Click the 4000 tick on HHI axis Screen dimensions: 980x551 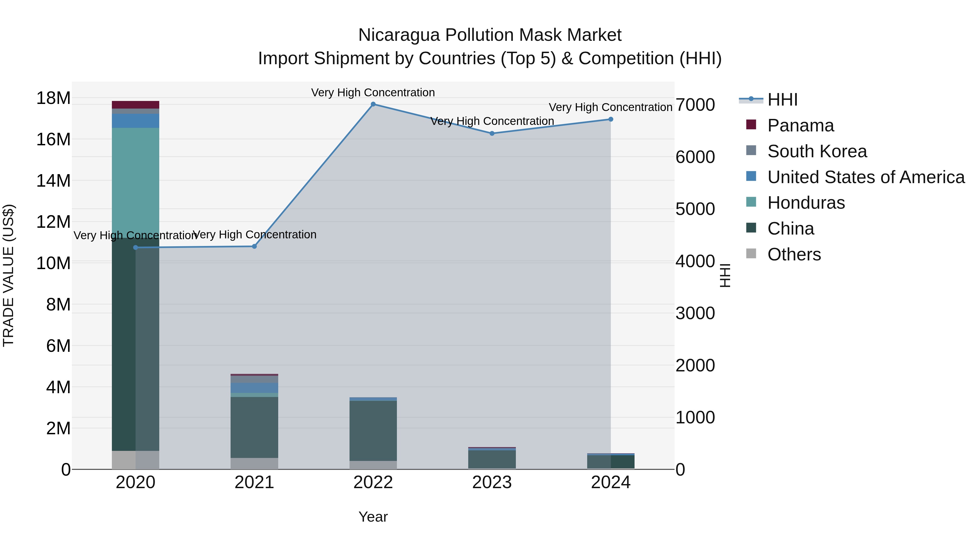696,261
